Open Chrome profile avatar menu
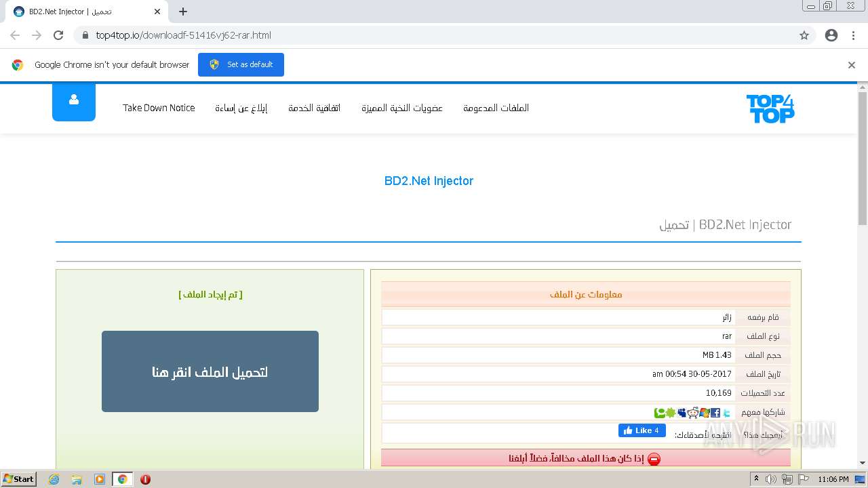868x488 pixels. pos(831,35)
